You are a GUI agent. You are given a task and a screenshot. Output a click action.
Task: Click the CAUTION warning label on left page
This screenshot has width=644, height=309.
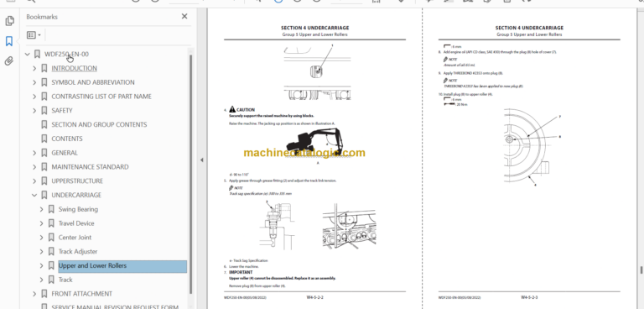point(246,110)
